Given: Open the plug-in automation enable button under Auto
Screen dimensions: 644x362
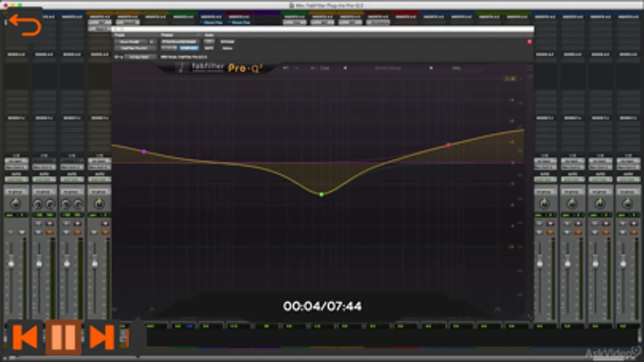Looking at the screenshot, I should pyautogui.click(x=209, y=41).
